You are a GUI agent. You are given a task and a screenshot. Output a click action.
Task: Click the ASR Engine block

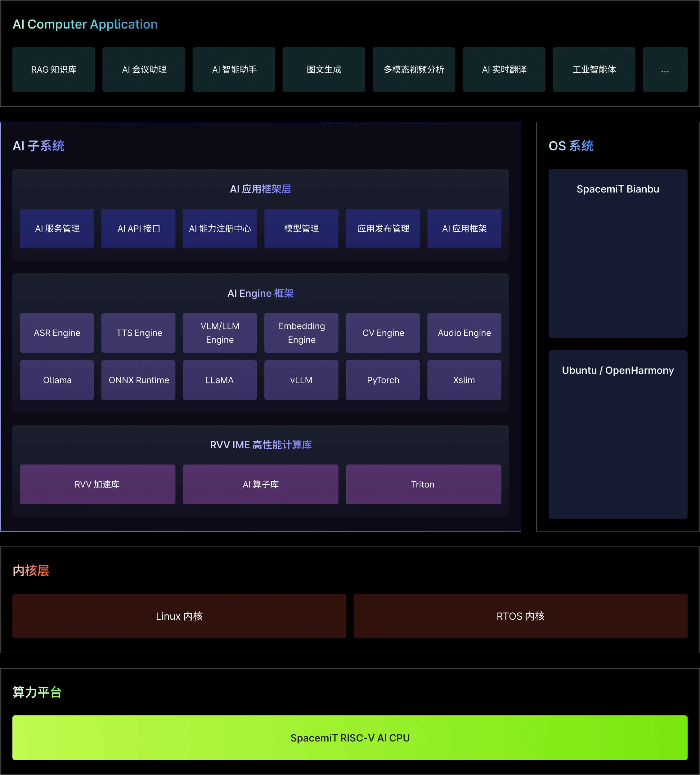click(57, 333)
